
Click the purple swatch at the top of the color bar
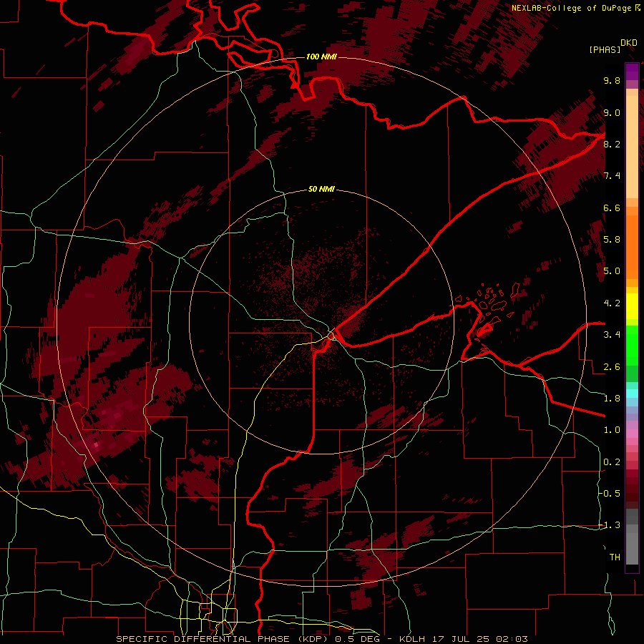click(632, 72)
